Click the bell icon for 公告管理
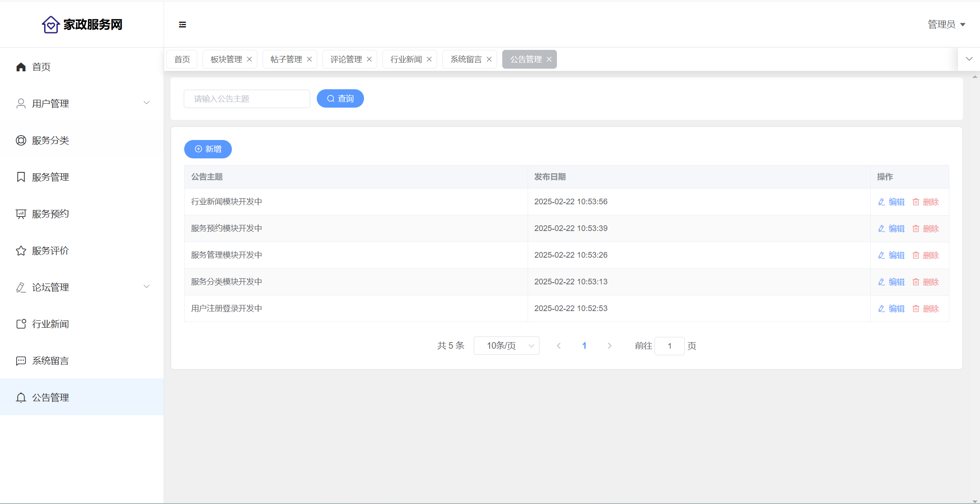980x504 pixels. [x=21, y=398]
